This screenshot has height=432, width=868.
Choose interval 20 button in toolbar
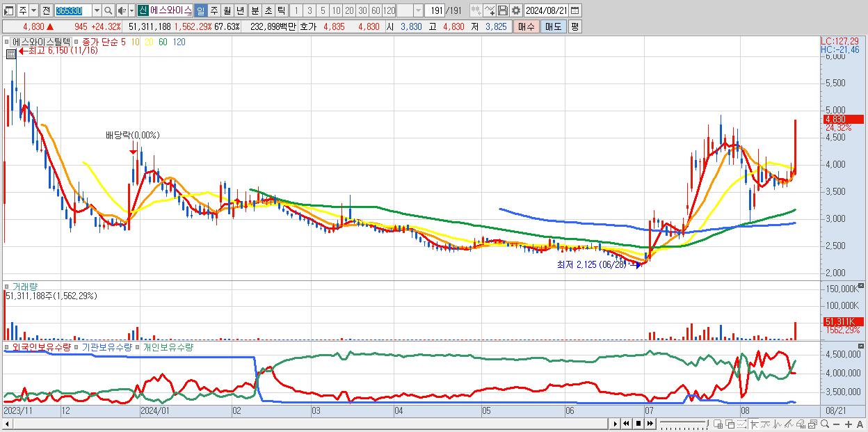(349, 10)
